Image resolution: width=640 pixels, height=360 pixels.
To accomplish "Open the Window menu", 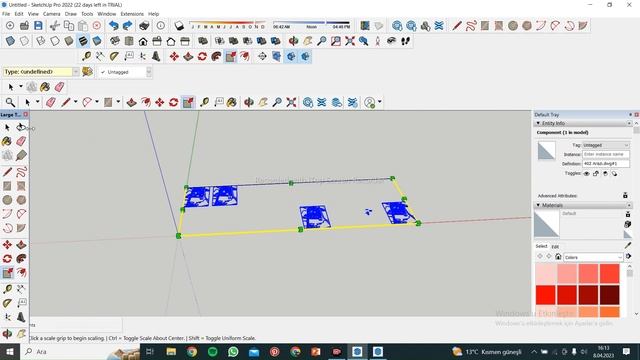I will coord(107,14).
